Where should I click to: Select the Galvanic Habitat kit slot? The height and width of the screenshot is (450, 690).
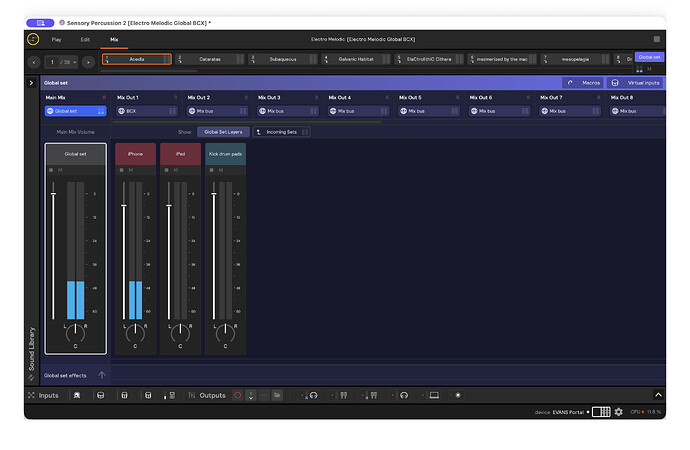(x=356, y=59)
